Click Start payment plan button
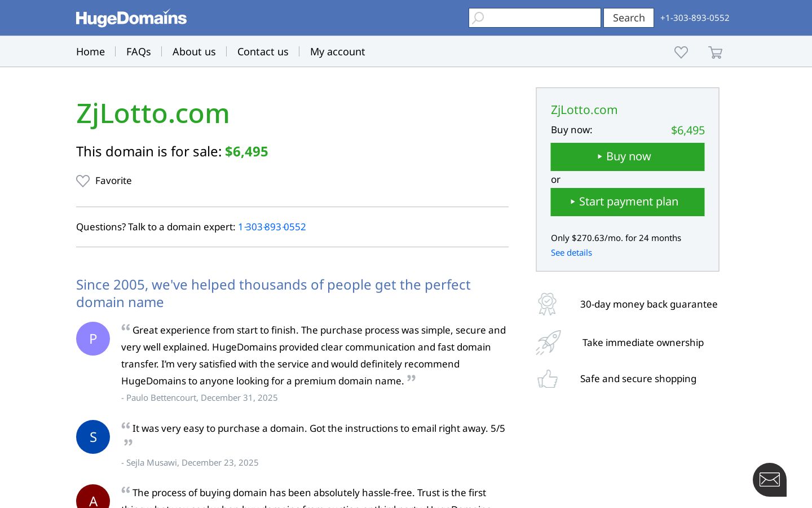The image size is (812, 508). click(628, 202)
